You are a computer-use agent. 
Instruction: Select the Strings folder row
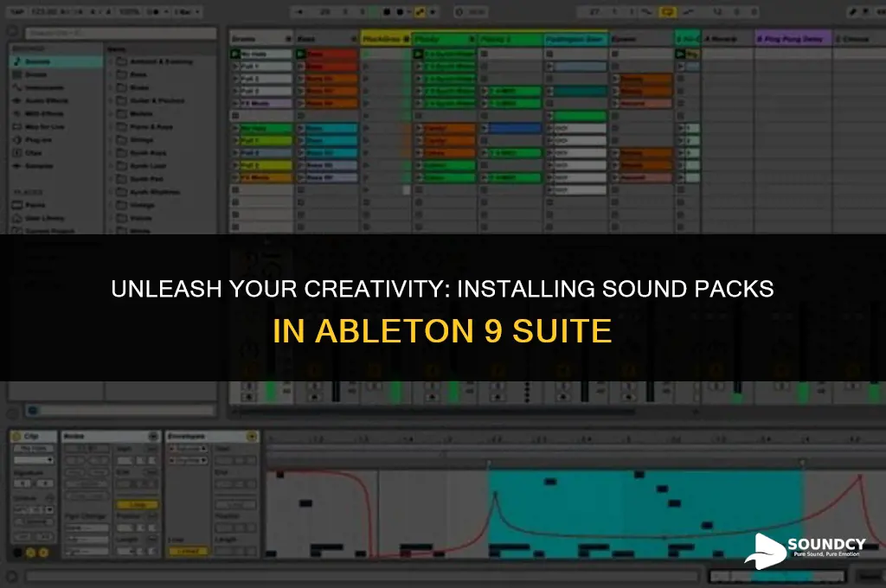pos(164,139)
